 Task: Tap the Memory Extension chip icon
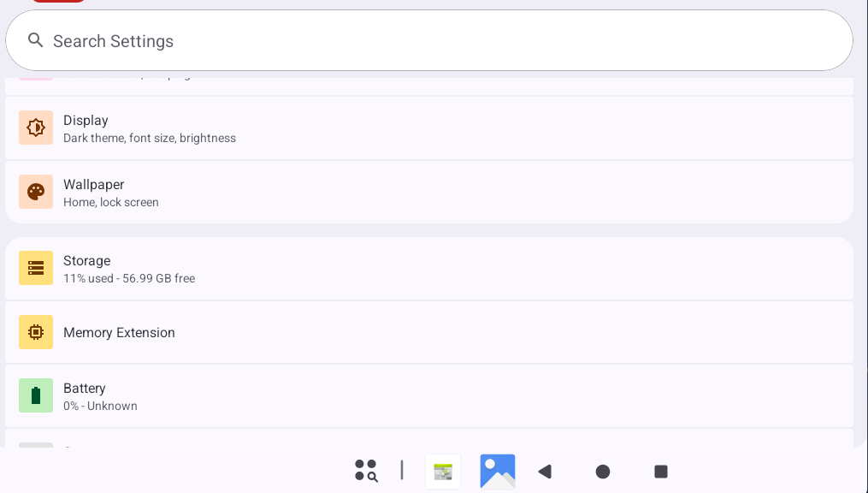point(36,332)
